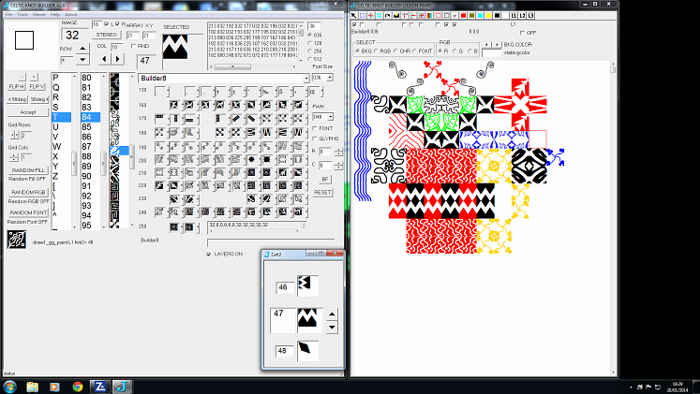This screenshot has width=700, height=394.
Task: Click COL left arrow button
Action: (x=104, y=59)
